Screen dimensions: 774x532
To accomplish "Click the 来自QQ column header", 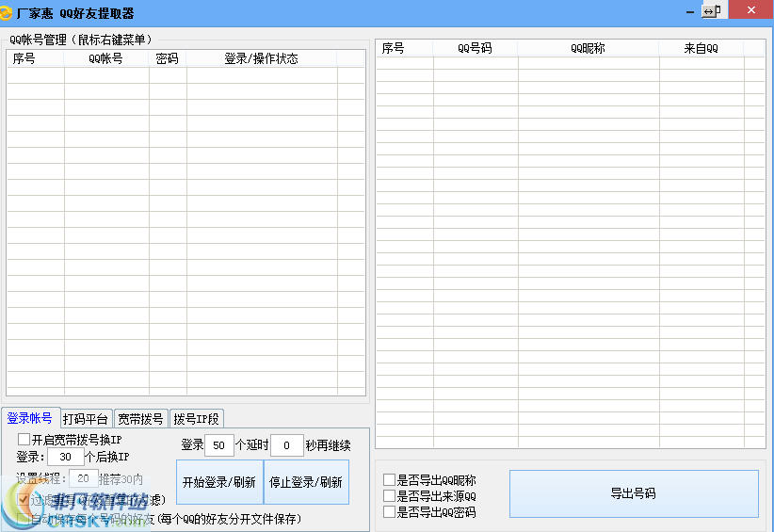I will click(701, 48).
